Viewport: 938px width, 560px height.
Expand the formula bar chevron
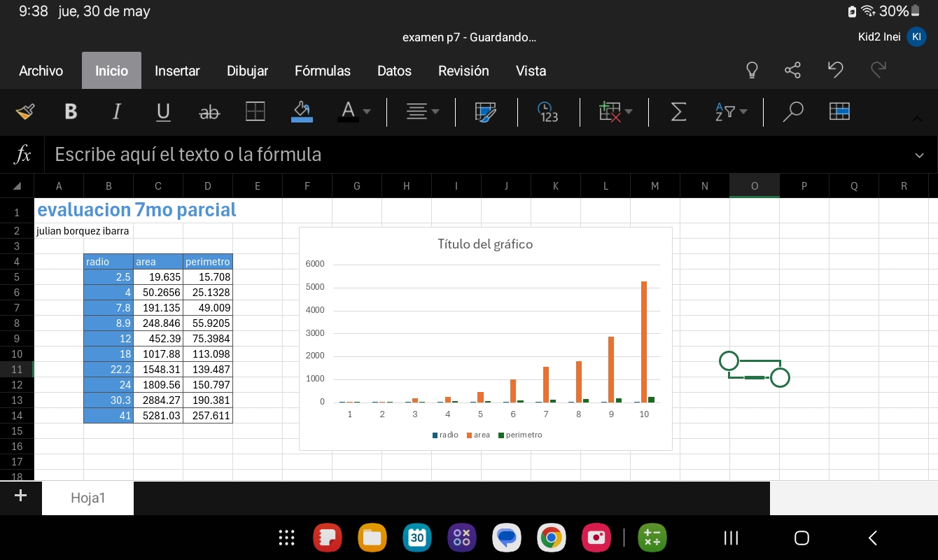[x=919, y=155]
